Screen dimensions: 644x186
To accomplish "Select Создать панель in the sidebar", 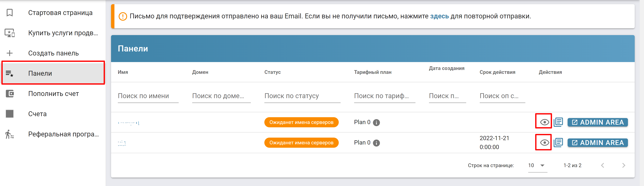I will (53, 53).
